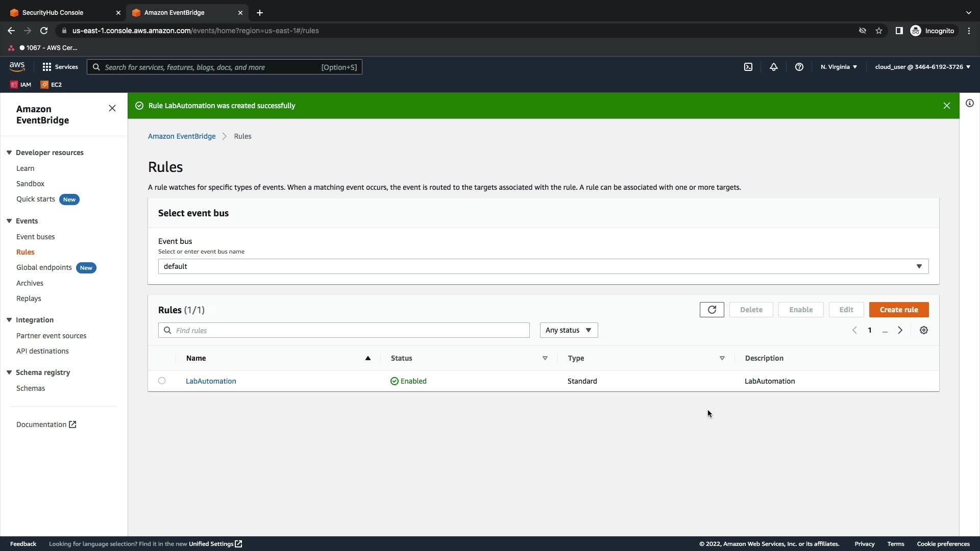This screenshot has width=980, height=551.
Task: Open the info panel icon at right edge
Action: coord(969,103)
